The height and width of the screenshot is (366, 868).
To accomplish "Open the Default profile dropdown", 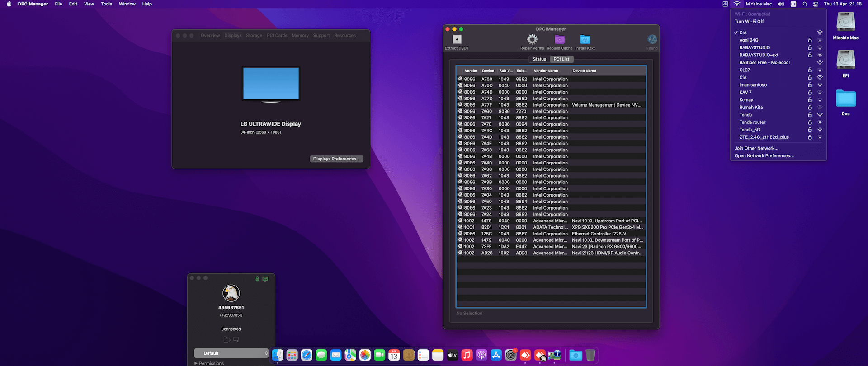I will tap(231, 353).
